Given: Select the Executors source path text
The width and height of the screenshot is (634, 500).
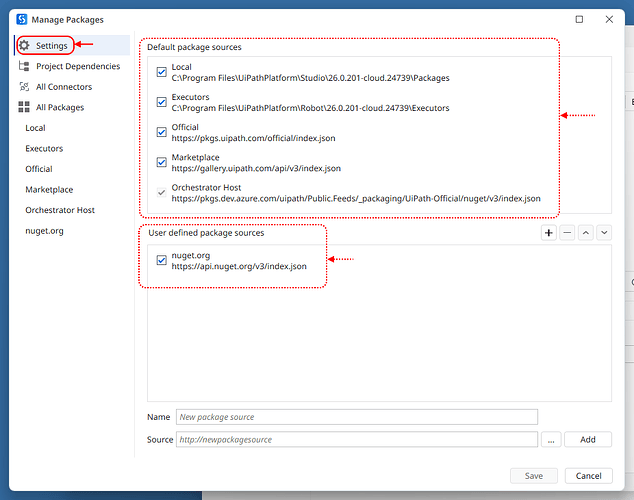Looking at the screenshot, I should point(311,108).
